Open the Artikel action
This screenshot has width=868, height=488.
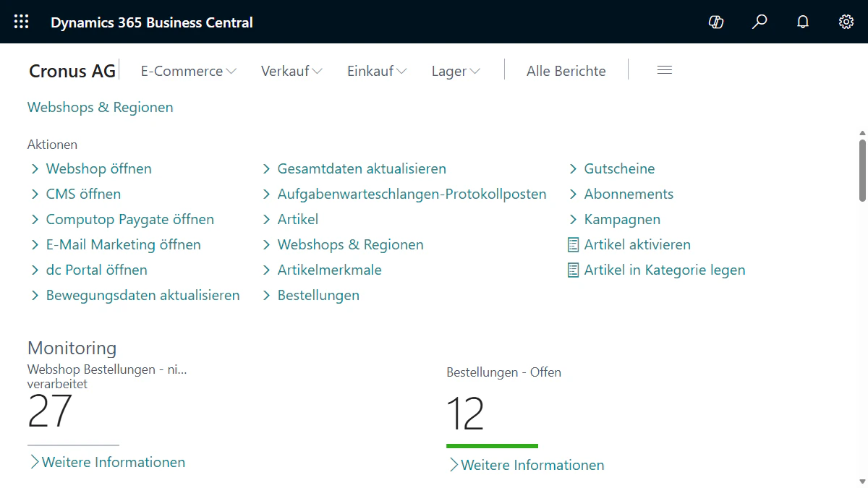point(298,220)
